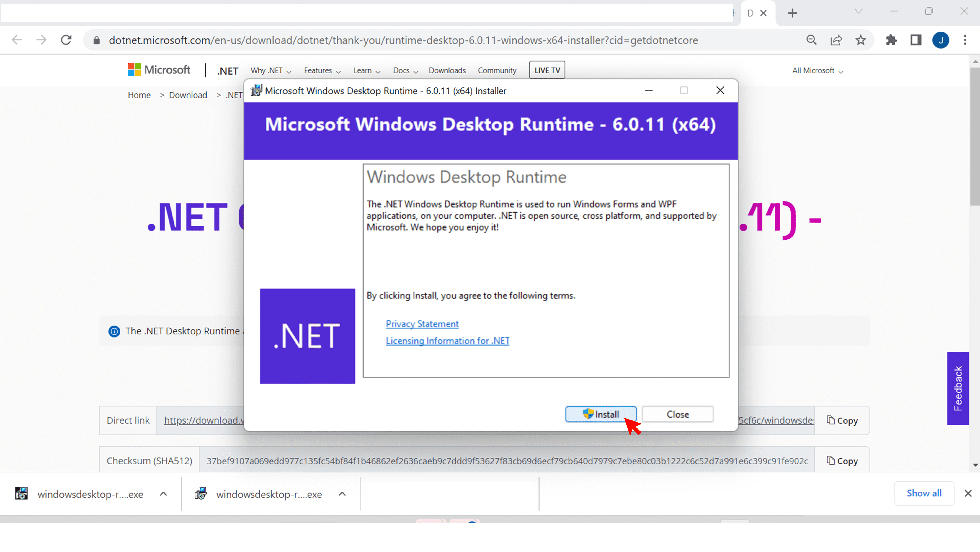Open the Feedback side tab
The image size is (980, 552).
pos(958,388)
